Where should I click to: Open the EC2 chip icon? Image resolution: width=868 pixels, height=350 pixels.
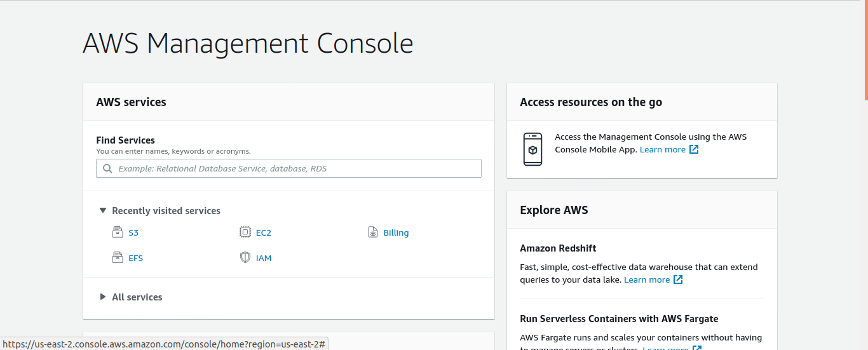[245, 232]
